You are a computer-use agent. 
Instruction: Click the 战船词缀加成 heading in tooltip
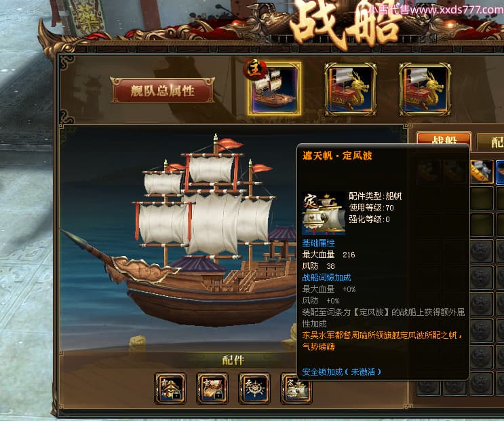point(326,278)
